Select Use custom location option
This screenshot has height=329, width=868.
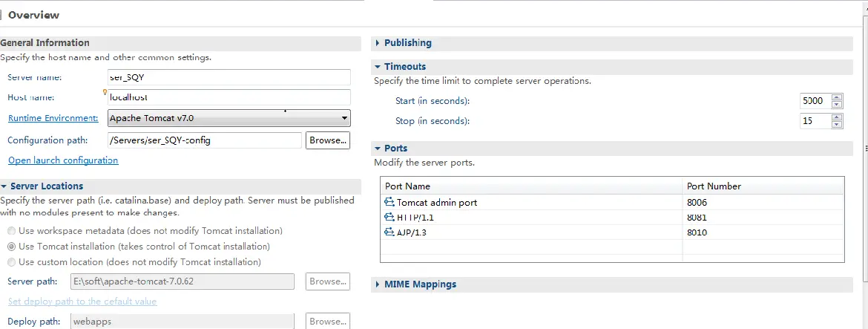12,261
